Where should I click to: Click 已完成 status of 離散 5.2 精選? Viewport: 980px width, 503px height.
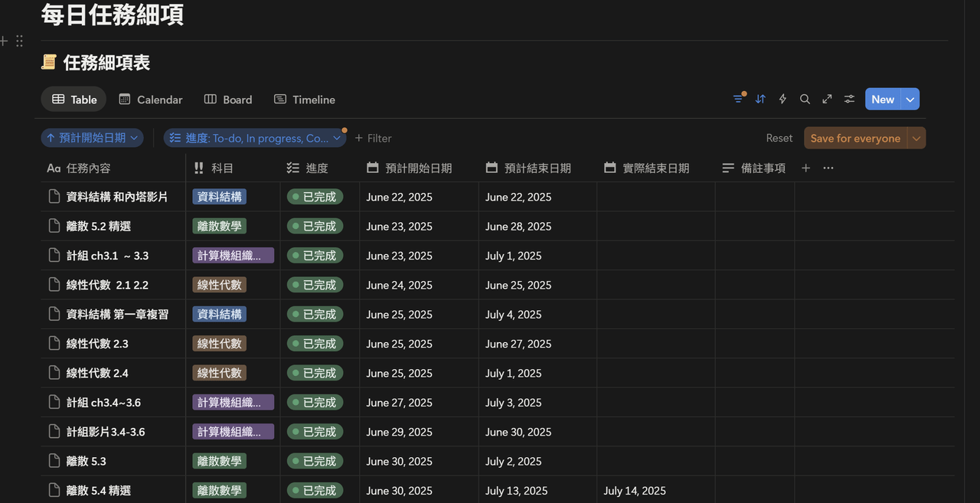tap(315, 226)
